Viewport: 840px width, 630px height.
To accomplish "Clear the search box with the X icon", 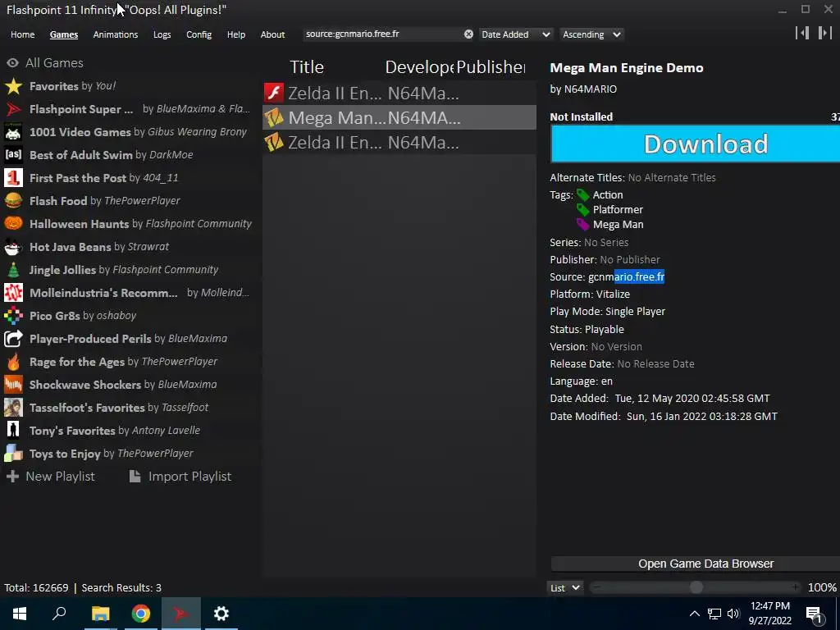I will [468, 34].
